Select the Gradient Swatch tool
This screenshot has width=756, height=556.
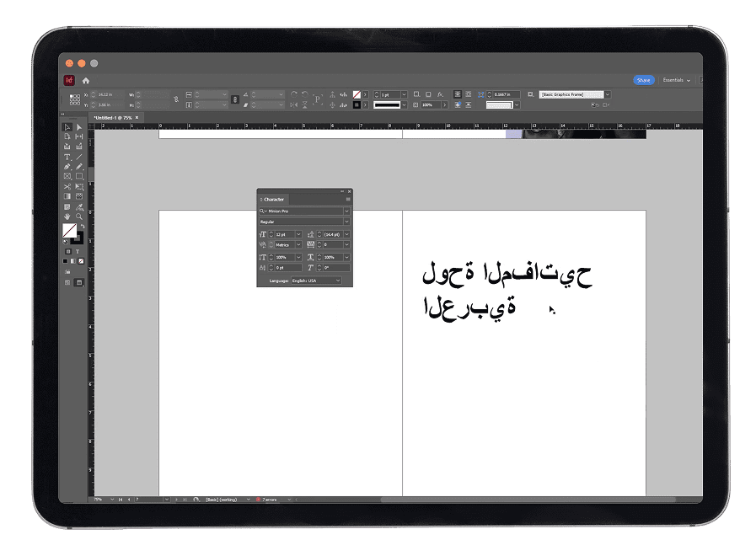click(67, 196)
